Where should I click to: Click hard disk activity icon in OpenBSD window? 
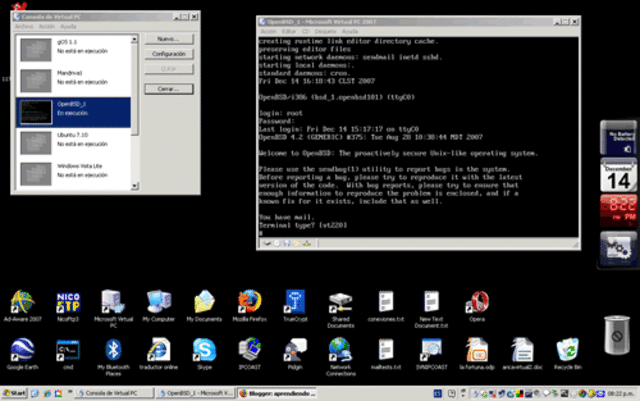(x=267, y=243)
